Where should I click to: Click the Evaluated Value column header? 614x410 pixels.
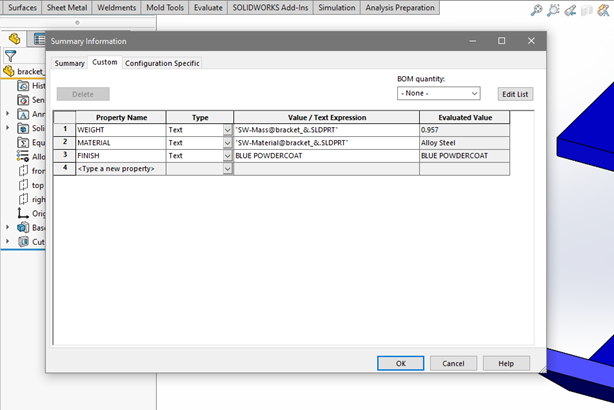tap(465, 117)
